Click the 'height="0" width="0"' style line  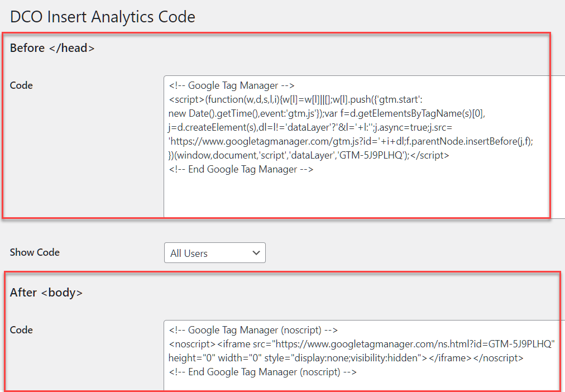346,358
